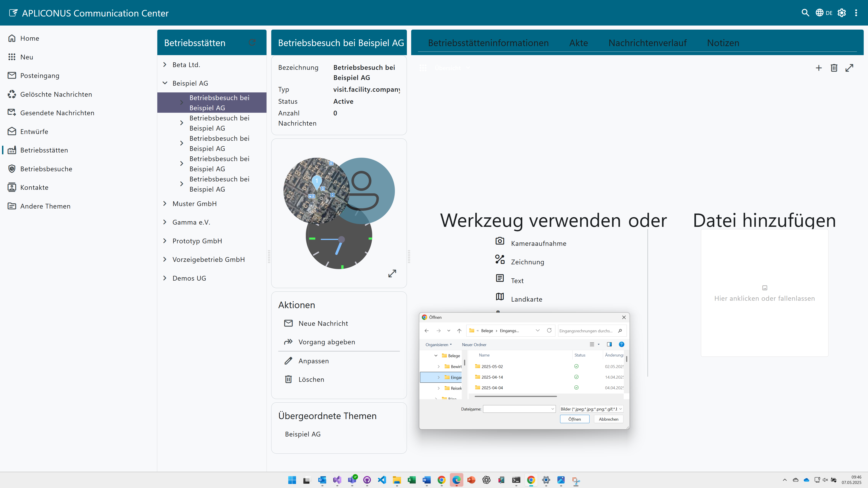The height and width of the screenshot is (488, 868).
Task: Go back in the Öffnen dialog
Action: [427, 331]
